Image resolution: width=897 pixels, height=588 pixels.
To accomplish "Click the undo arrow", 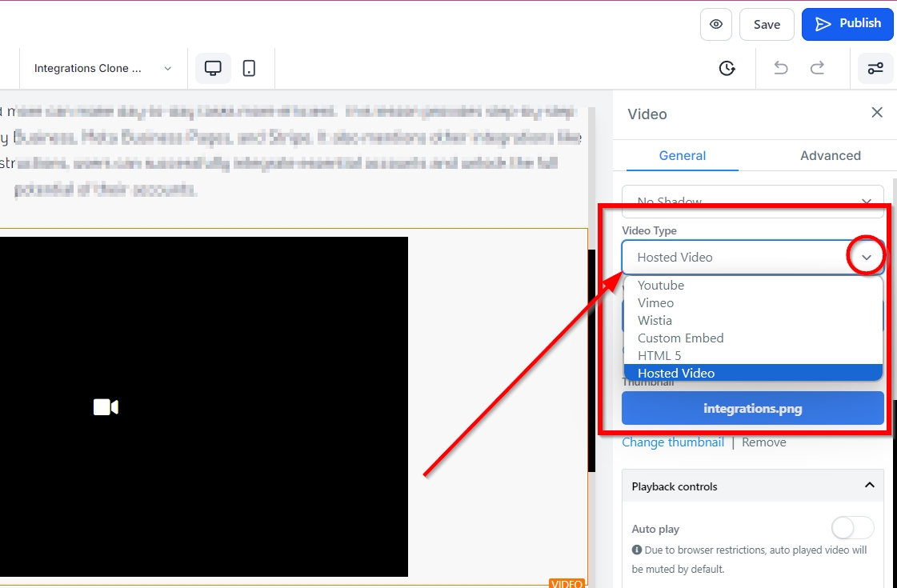I will [x=780, y=69].
